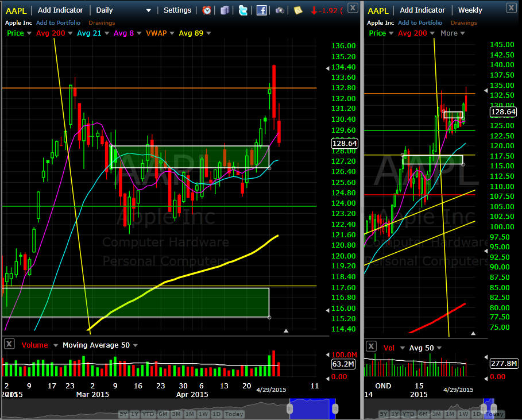Open Settings in Daily chart toolbar

pos(177,10)
